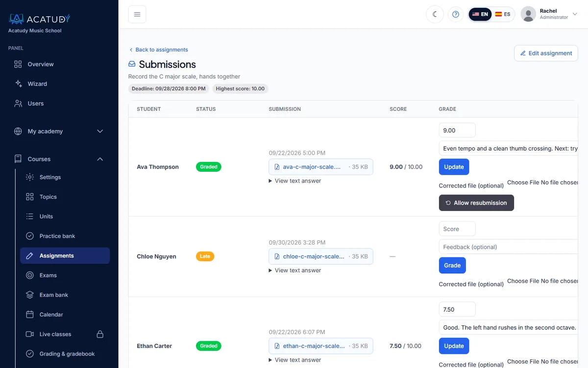Image resolution: width=588 pixels, height=368 pixels.
Task: Open Ava's ava-c-major-scale file
Action: pos(321,167)
